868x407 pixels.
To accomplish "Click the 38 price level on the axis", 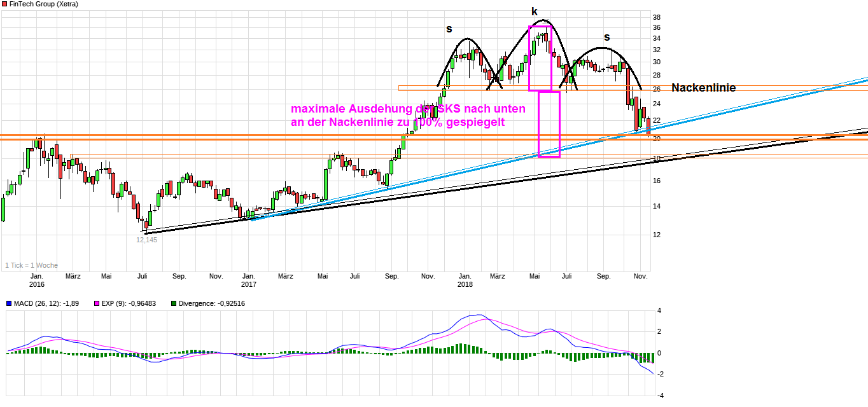I will [657, 17].
